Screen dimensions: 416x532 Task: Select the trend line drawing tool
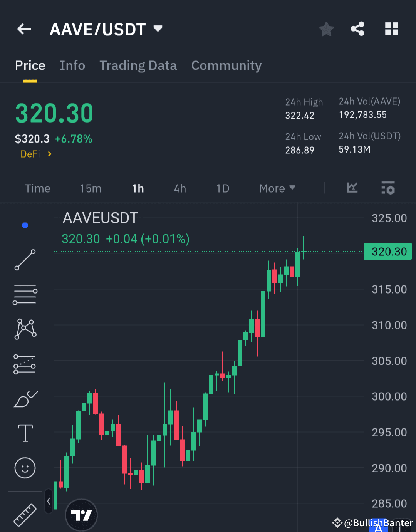click(x=25, y=260)
